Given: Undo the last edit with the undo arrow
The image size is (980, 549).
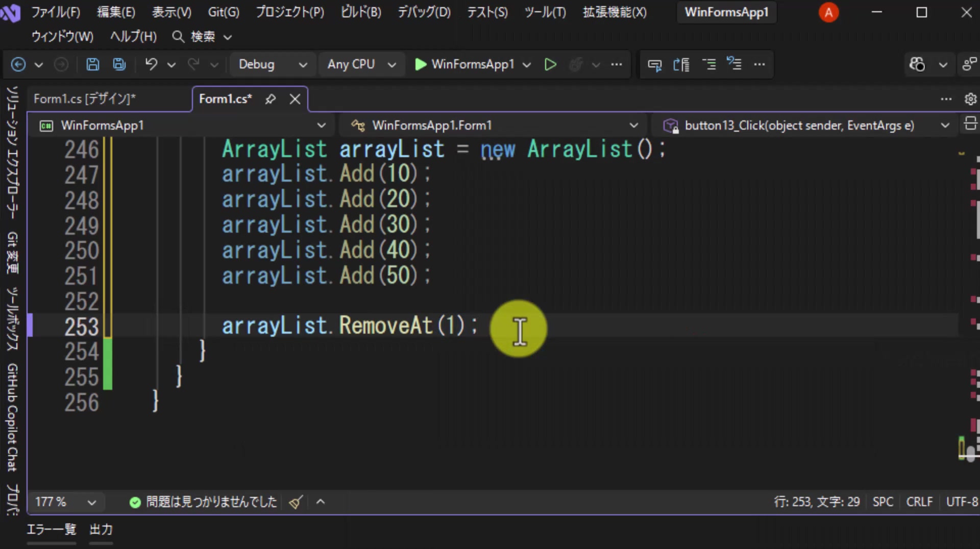Looking at the screenshot, I should click(x=151, y=64).
